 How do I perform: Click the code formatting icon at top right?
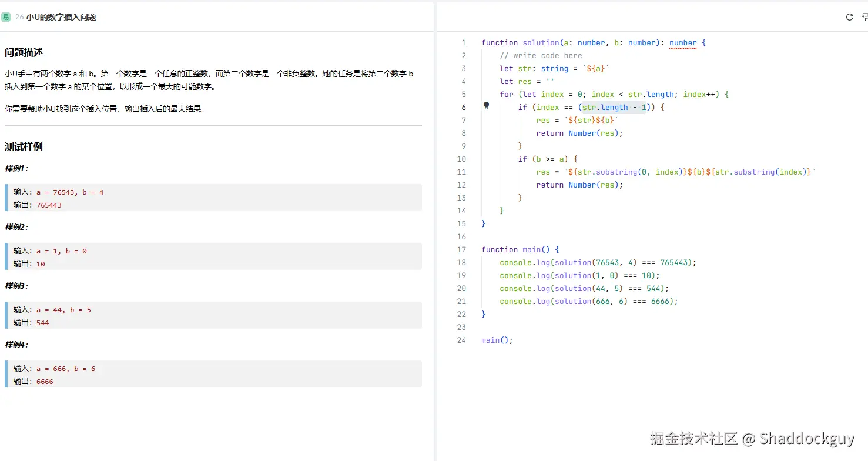pos(864,17)
